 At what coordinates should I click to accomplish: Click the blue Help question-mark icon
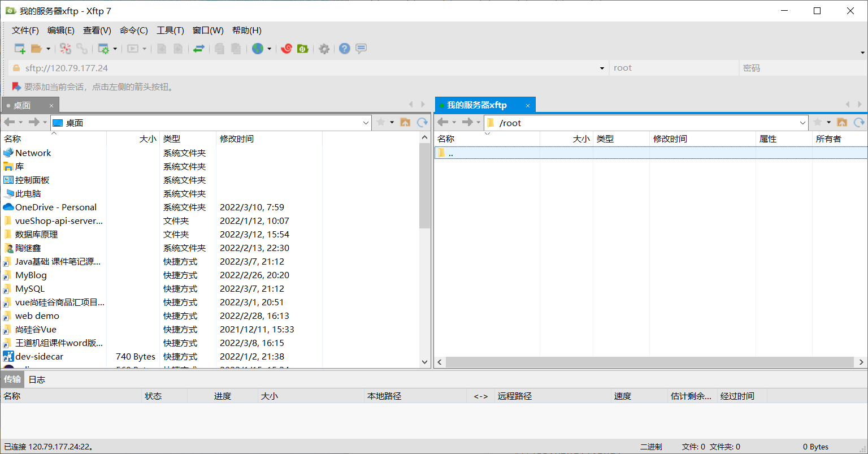(x=345, y=49)
